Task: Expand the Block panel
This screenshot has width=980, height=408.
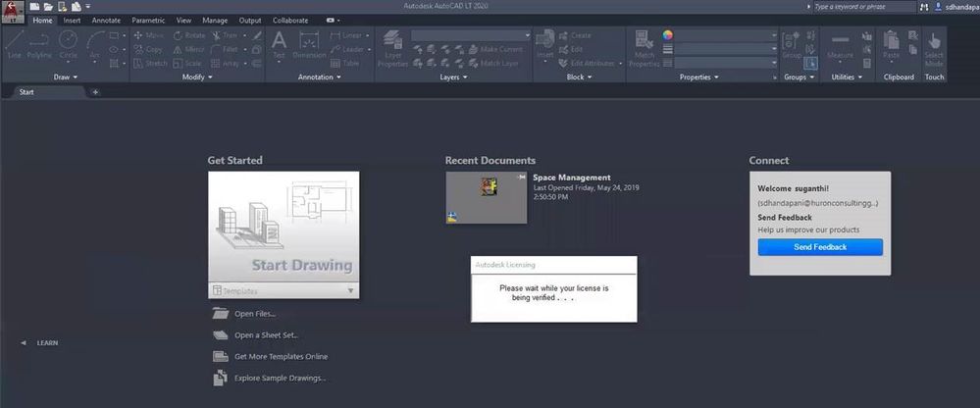Action: coord(579,76)
